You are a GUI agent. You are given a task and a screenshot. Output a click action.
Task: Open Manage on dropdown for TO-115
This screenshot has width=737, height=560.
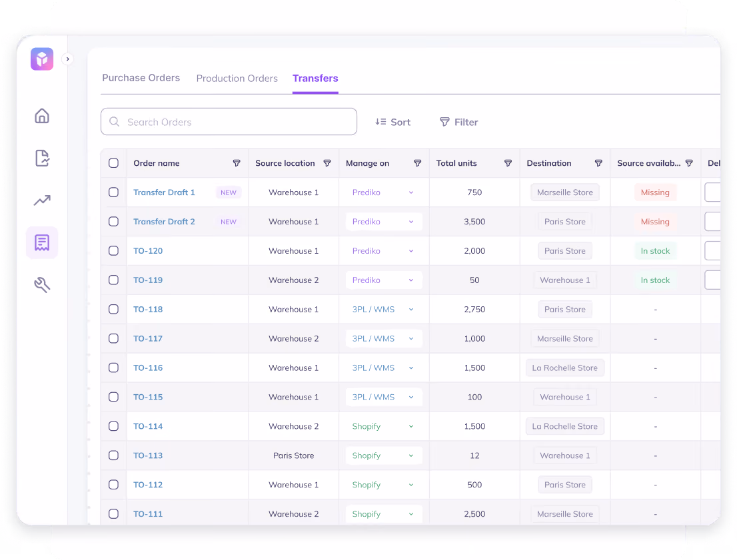384,397
